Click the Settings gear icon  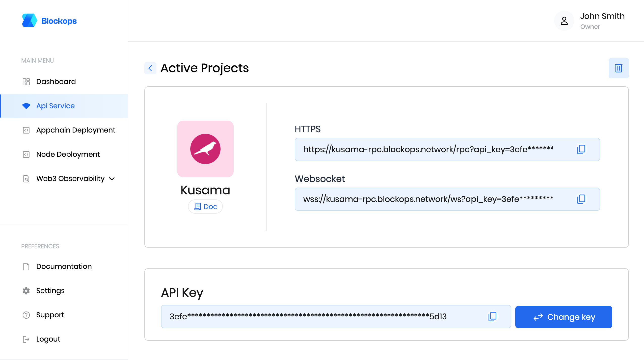[x=26, y=291]
